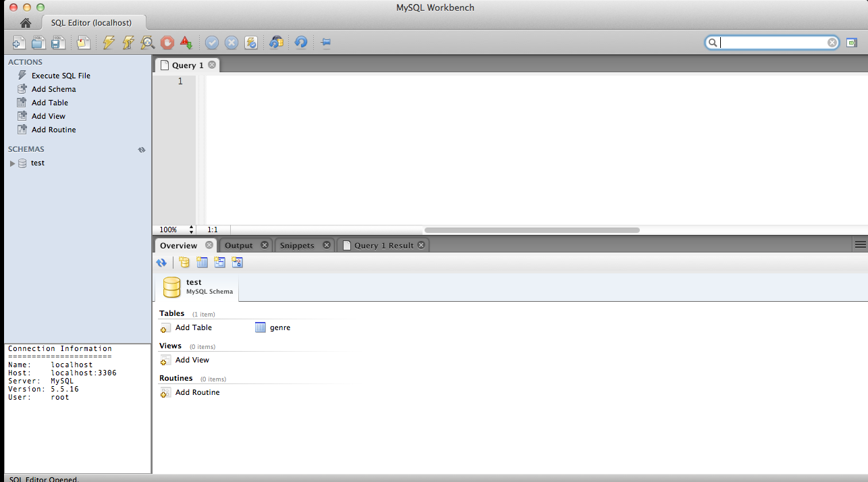Save SQL script to file icon
Viewport: 868px width, 482px height.
pyautogui.click(x=58, y=43)
